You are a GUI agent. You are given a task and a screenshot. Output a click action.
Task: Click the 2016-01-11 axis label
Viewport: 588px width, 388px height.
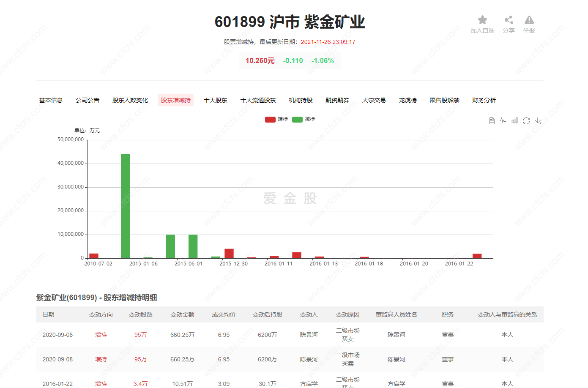[279, 263]
